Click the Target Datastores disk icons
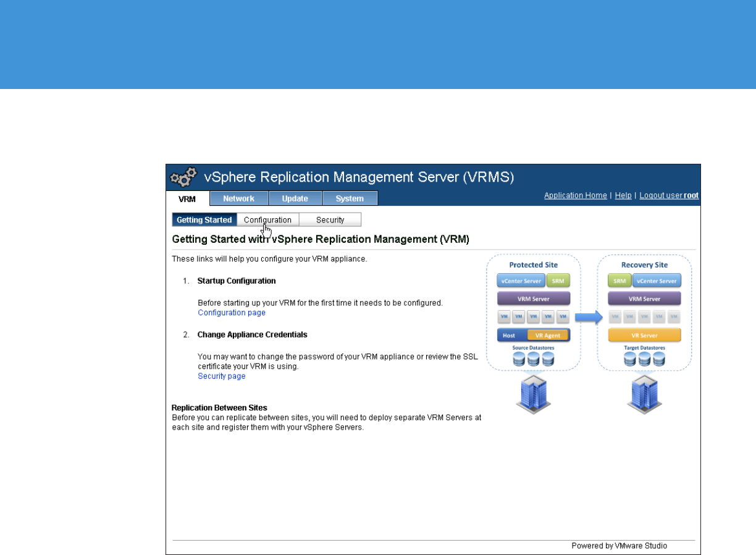Screen dimensions: 756x555 (x=644, y=359)
